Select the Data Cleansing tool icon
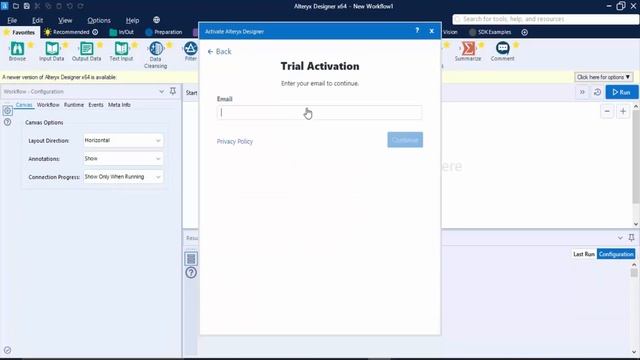 (156, 49)
